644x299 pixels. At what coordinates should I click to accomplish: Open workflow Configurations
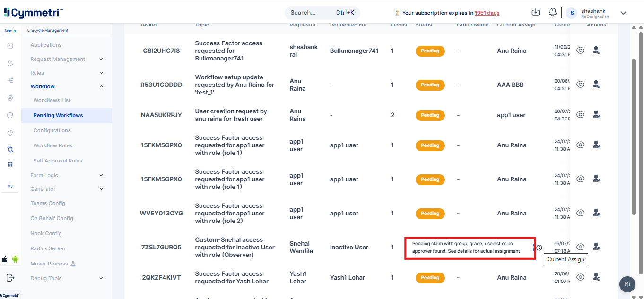click(52, 130)
